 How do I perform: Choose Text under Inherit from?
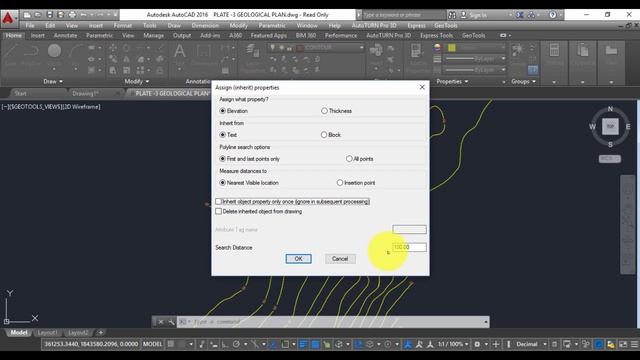click(x=222, y=135)
